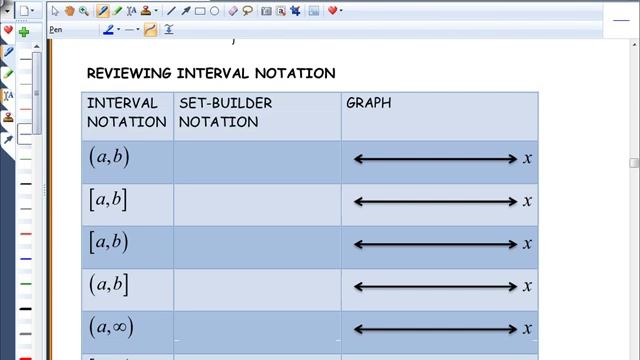Switch to the Pen tab in sidebar
Screen dimensions: 640x360
click(x=8, y=52)
